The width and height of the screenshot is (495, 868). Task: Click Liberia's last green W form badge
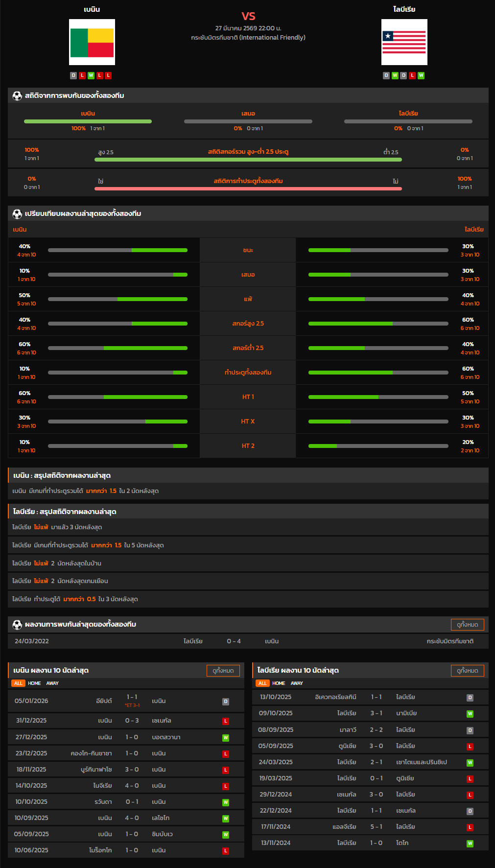click(x=421, y=75)
